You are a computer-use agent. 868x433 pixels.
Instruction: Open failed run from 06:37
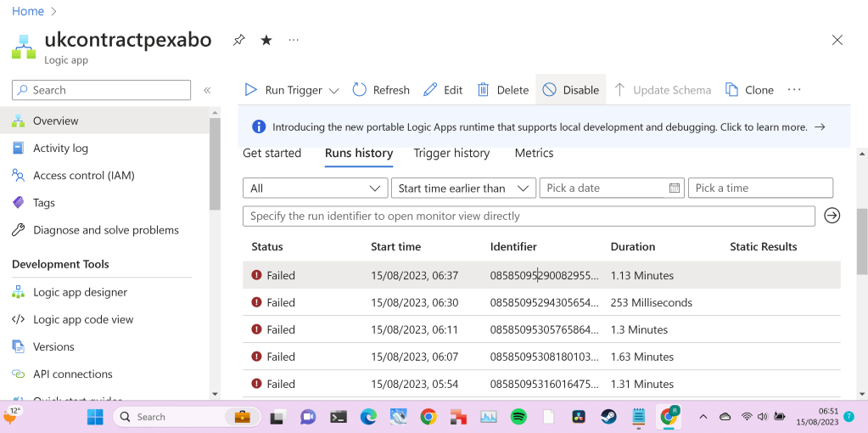point(541,275)
